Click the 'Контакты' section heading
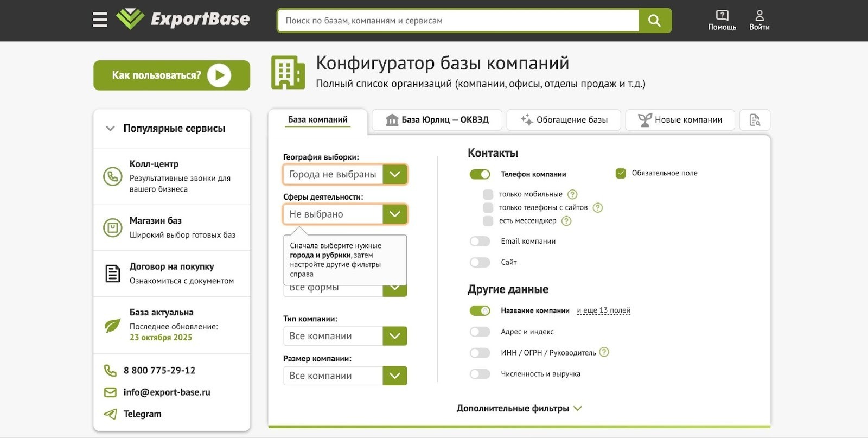The height and width of the screenshot is (438, 868). [493, 154]
